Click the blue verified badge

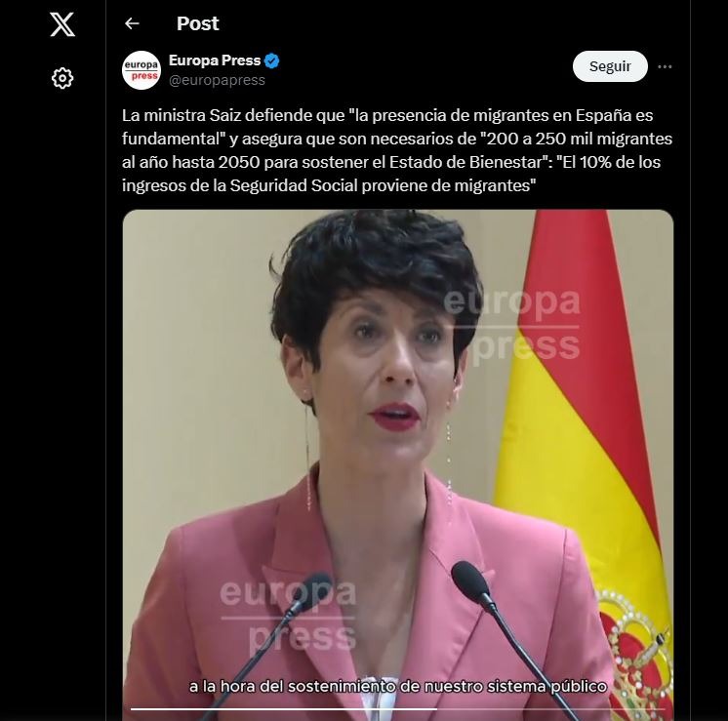pyautogui.click(x=271, y=60)
